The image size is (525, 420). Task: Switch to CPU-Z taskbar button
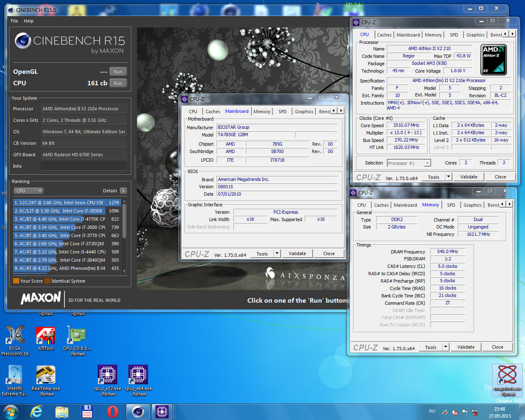click(x=162, y=411)
